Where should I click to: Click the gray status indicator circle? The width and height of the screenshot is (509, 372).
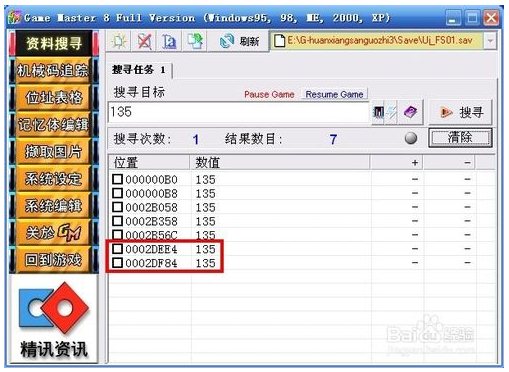pyautogui.click(x=411, y=138)
